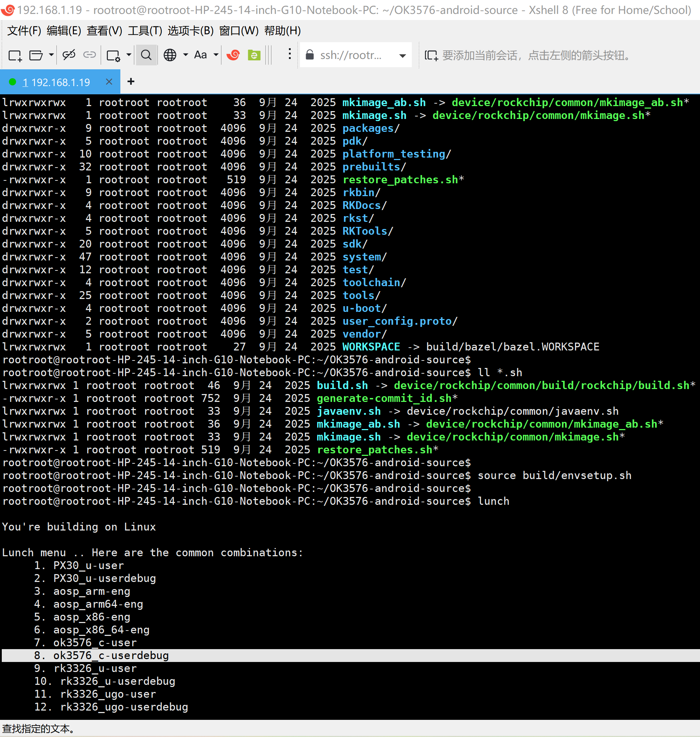Click the 'll *.sh' command text
Viewport: 700px width, 737px height.
click(500, 372)
